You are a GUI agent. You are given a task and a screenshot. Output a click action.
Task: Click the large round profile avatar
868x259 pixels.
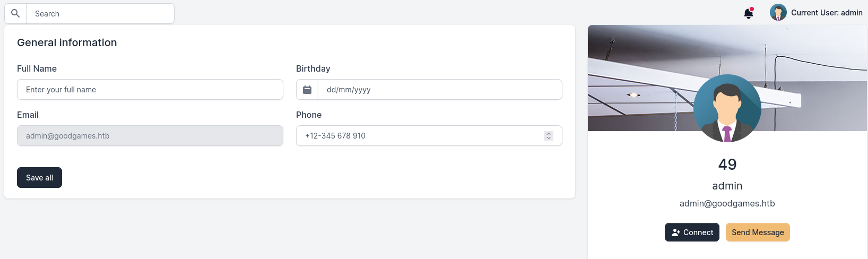point(727,108)
